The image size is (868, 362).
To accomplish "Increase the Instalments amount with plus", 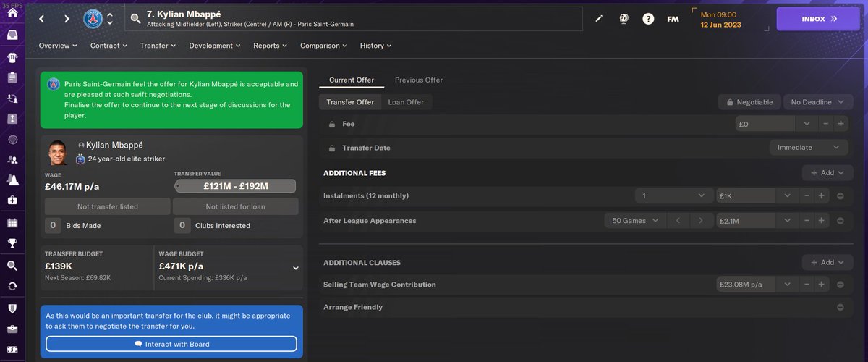I will 821,196.
